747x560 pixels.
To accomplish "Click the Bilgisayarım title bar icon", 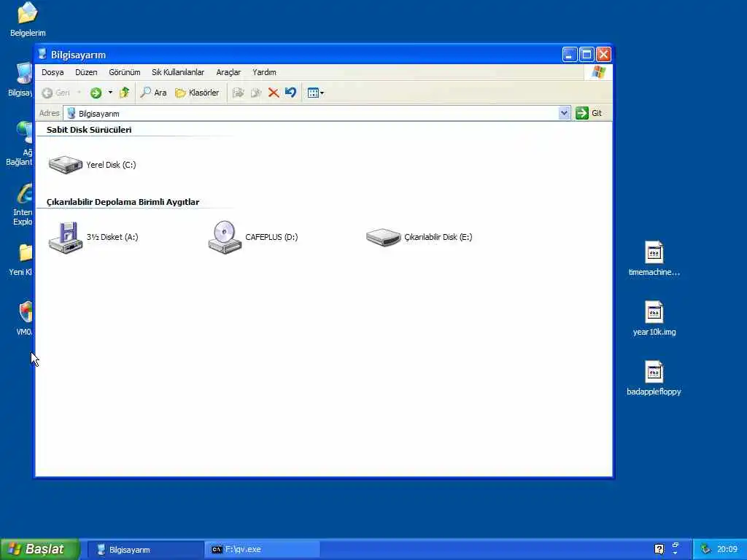I will point(43,54).
